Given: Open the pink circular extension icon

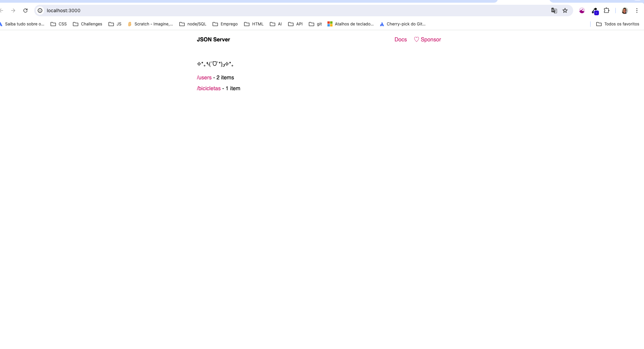Looking at the screenshot, I should pyautogui.click(x=582, y=11).
